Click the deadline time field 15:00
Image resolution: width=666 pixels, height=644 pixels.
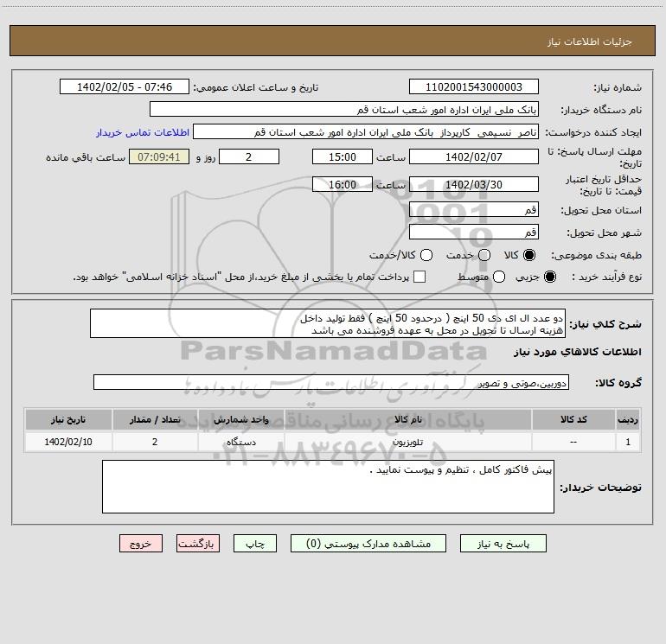(x=343, y=156)
